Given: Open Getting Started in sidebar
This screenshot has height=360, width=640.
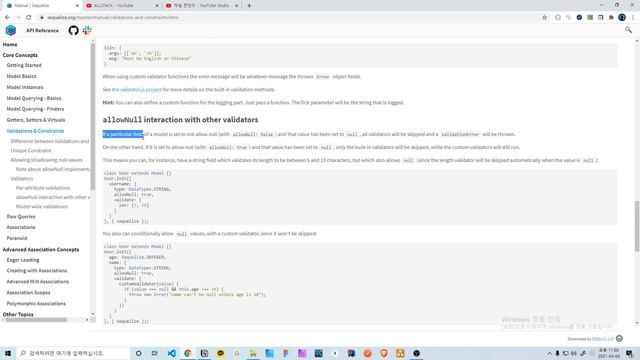Looking at the screenshot, I should [x=24, y=65].
